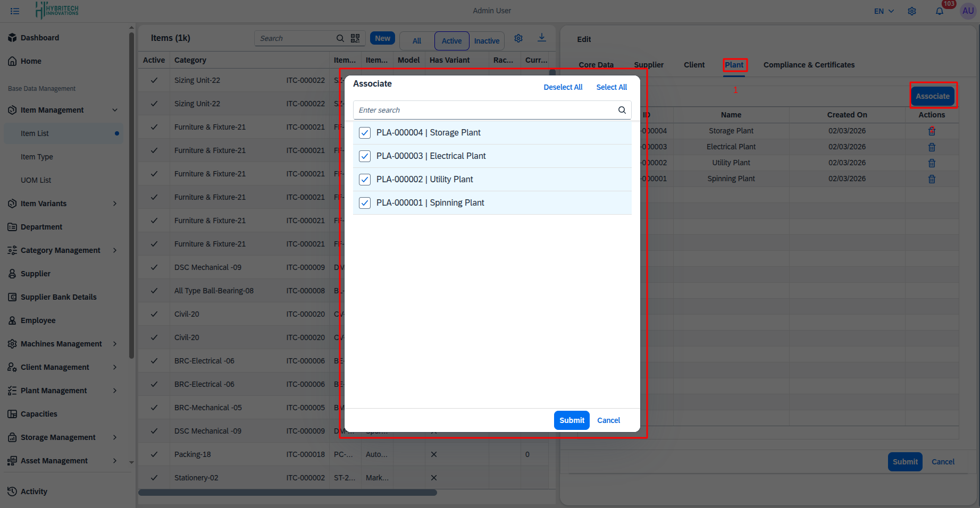Viewport: 980px width, 508px height.
Task: Click the download icon in Items panel
Action: click(541, 38)
